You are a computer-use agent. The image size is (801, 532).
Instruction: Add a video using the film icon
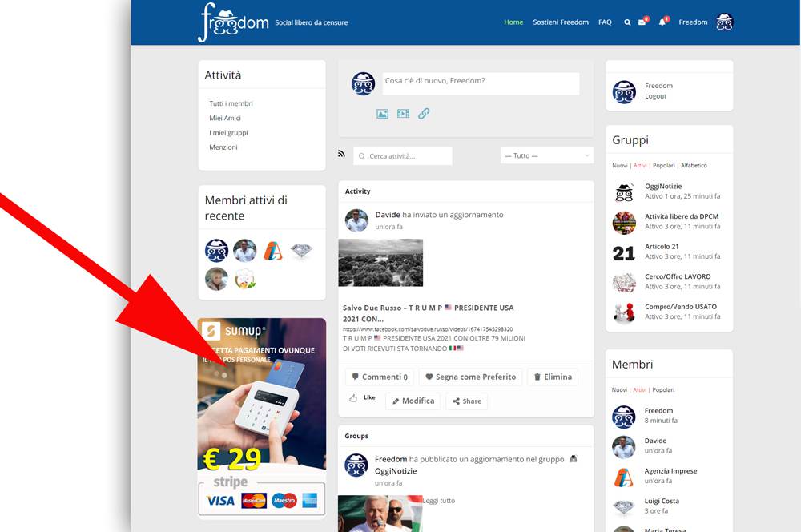pyautogui.click(x=403, y=114)
